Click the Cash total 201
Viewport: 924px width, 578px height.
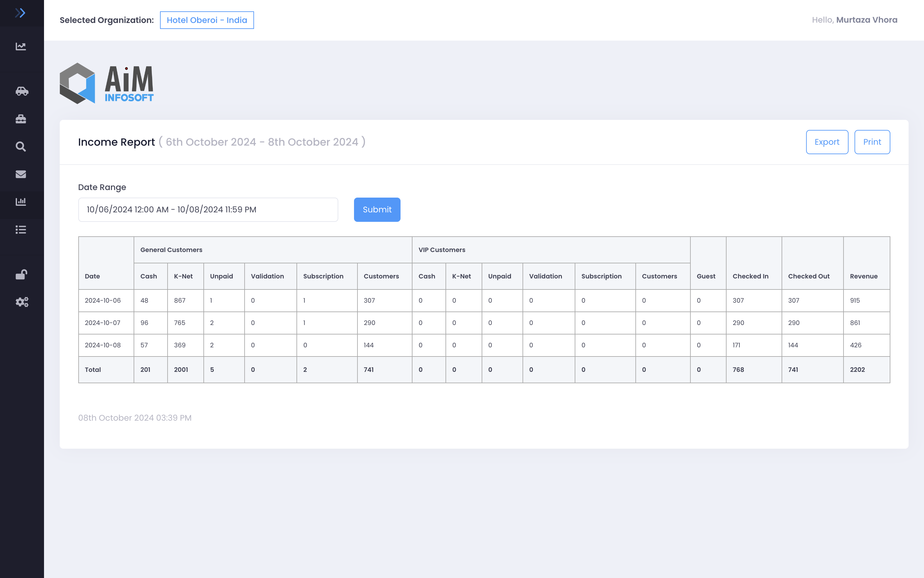(x=145, y=370)
